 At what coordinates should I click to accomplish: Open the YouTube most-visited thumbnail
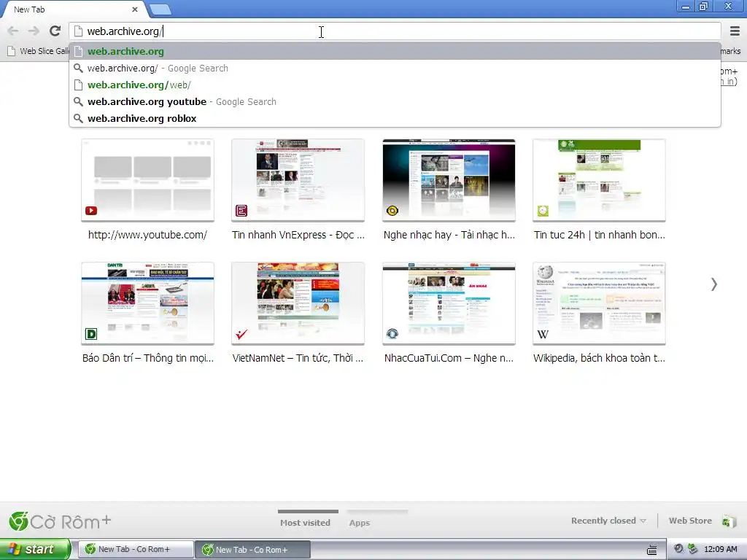click(147, 180)
